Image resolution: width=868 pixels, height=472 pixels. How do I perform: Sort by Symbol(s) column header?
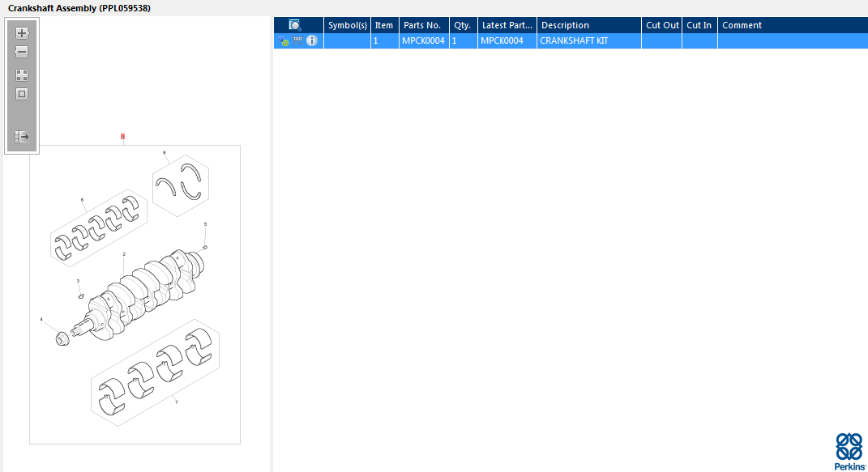pyautogui.click(x=347, y=25)
